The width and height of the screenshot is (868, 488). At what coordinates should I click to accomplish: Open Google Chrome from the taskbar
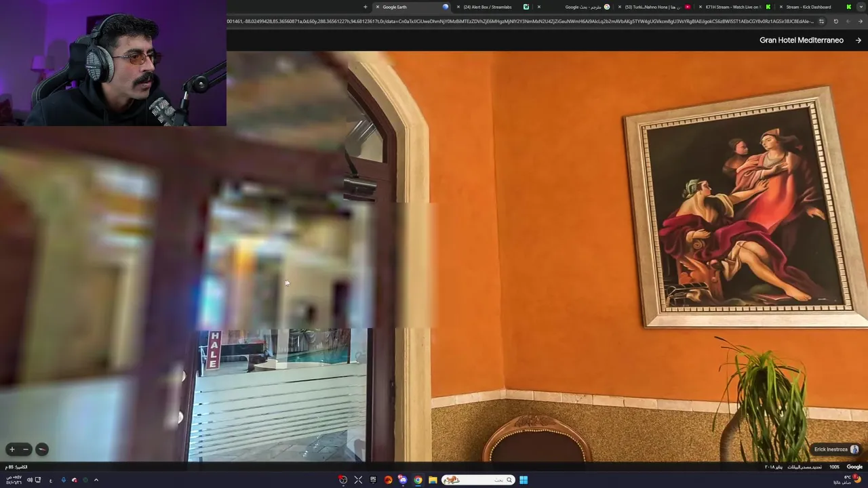point(418,480)
